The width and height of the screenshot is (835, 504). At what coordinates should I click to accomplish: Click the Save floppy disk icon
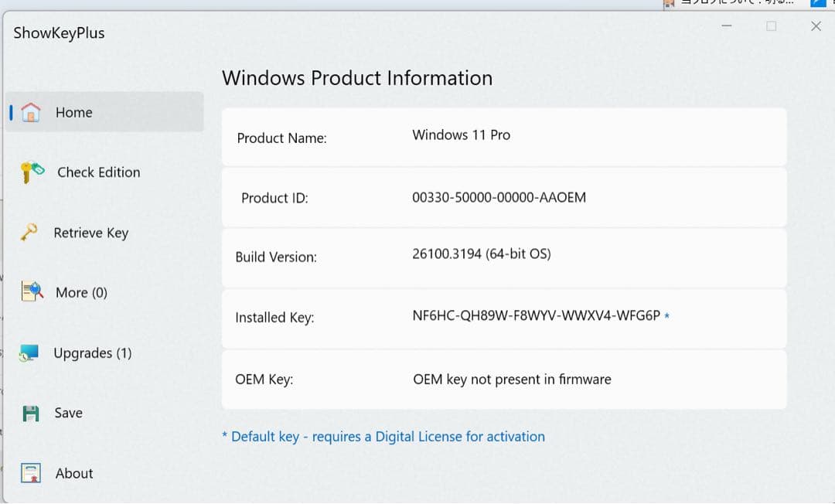[29, 413]
